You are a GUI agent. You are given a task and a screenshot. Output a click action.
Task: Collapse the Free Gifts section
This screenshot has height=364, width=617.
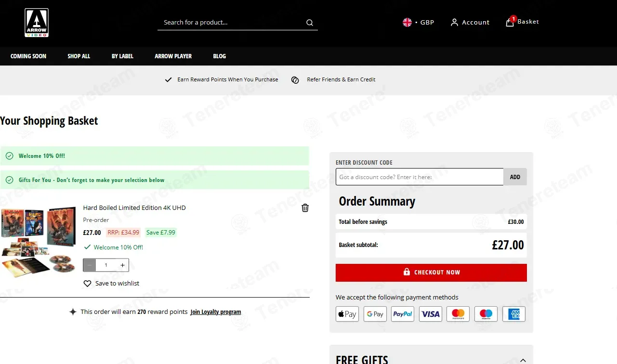coord(523,360)
